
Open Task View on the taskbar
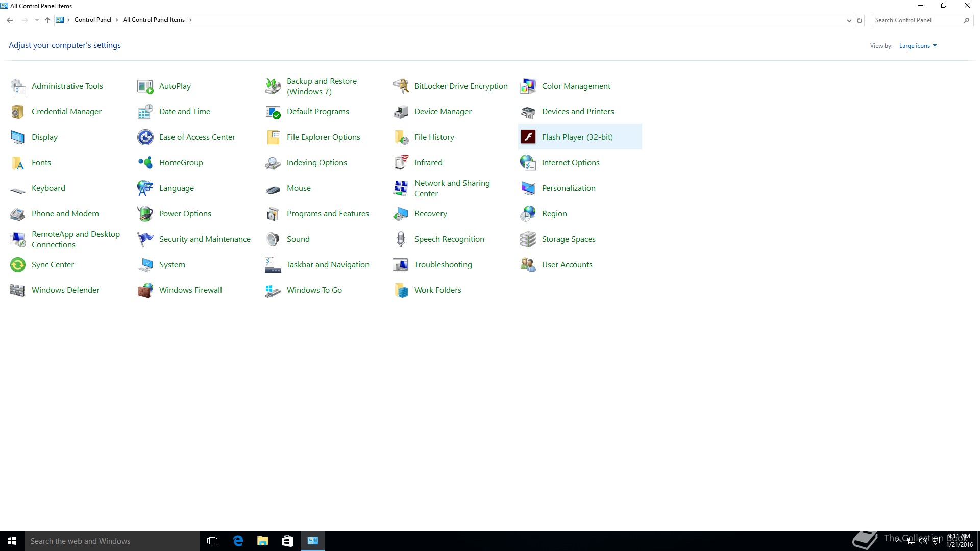pos(212,541)
